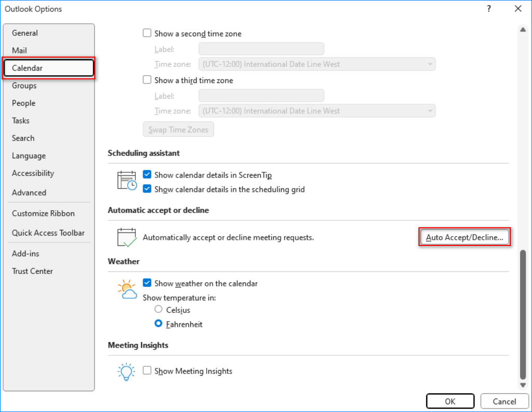Click the Cancel button

click(x=504, y=402)
